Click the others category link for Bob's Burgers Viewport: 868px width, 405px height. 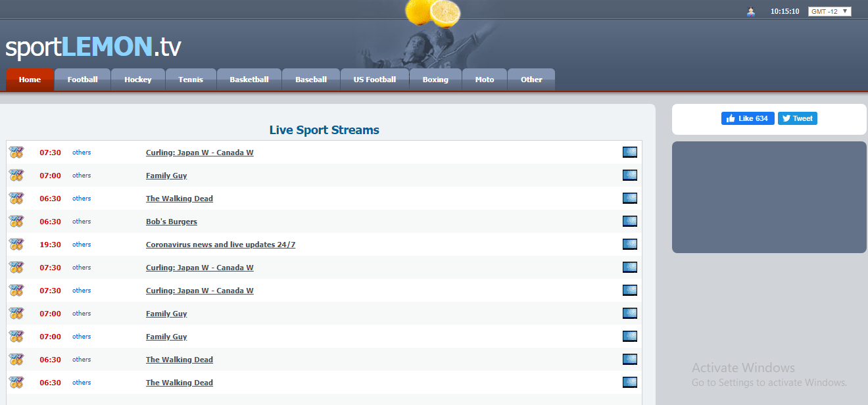tap(82, 222)
